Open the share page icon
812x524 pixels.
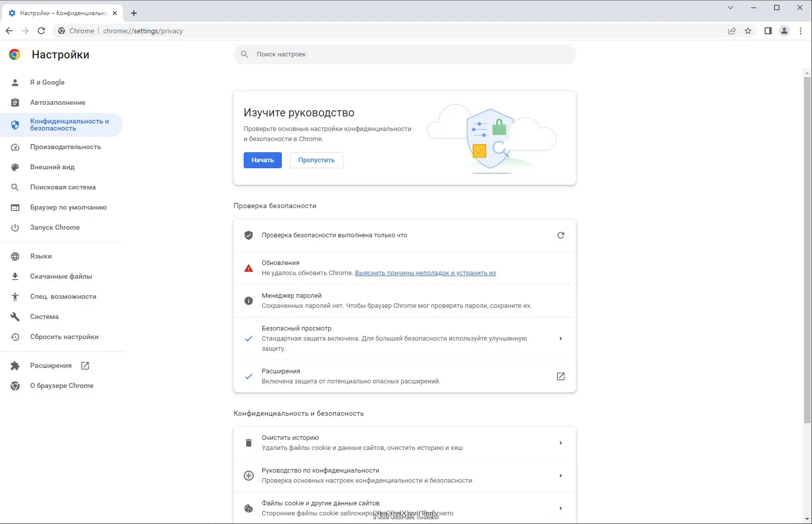[x=732, y=31]
